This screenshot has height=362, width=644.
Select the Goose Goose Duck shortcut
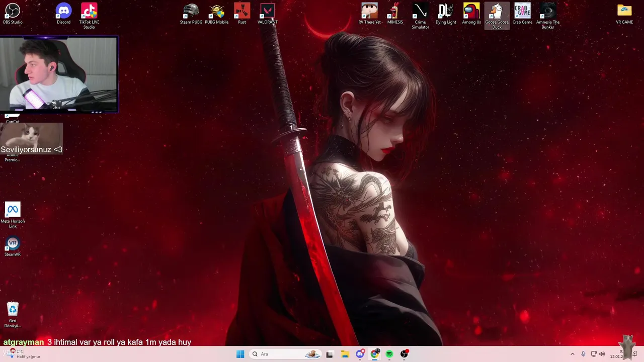tap(497, 16)
